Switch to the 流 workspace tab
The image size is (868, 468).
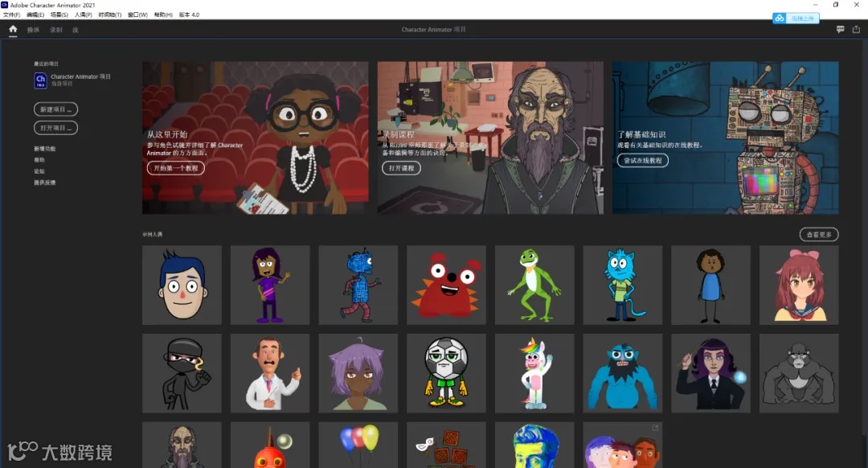click(x=76, y=30)
